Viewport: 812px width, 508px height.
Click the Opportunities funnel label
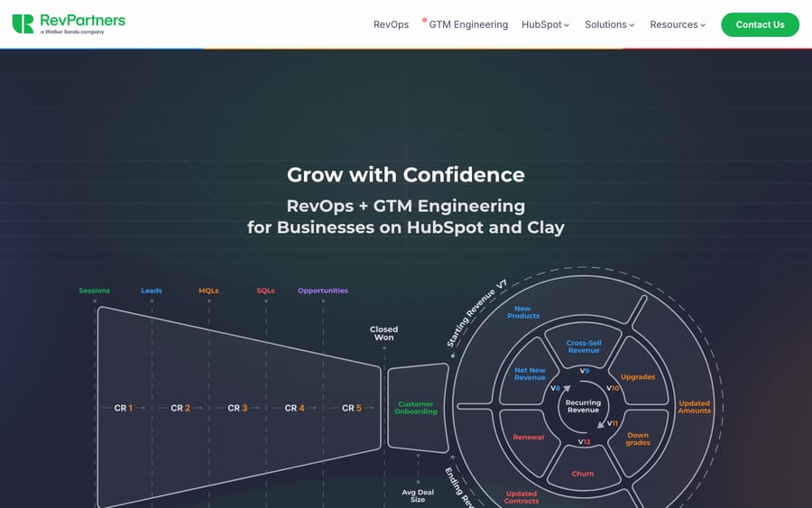[323, 291]
